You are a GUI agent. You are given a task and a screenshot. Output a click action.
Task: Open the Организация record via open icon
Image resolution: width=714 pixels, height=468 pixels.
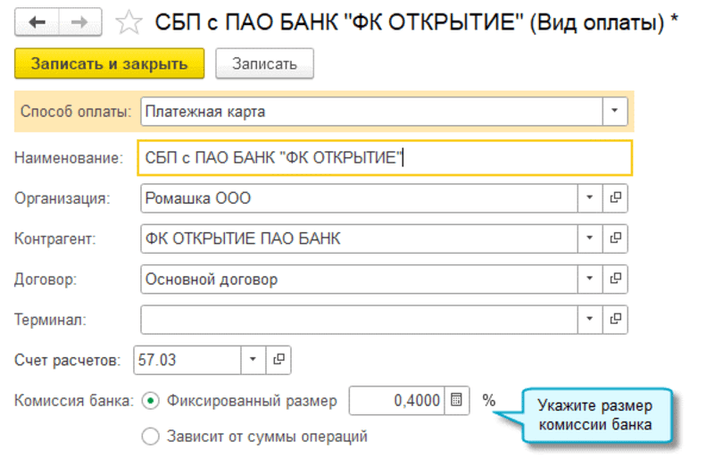(x=615, y=198)
